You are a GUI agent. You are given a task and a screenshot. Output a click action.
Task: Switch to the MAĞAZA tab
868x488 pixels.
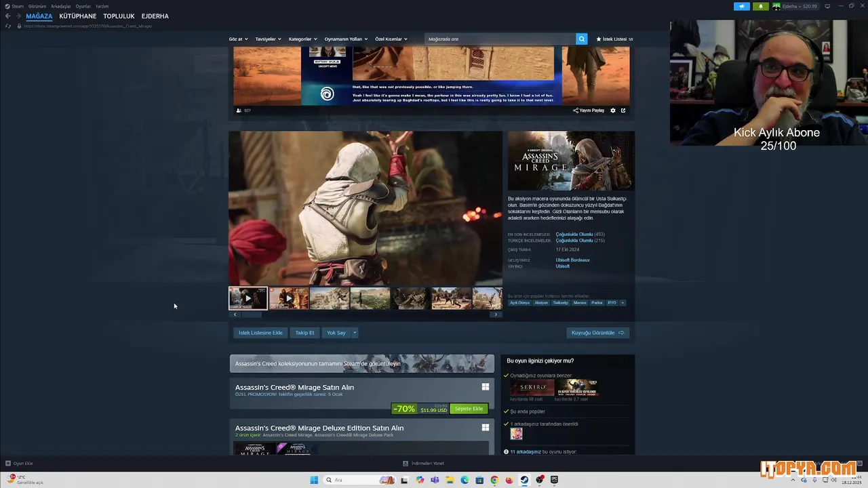pyautogui.click(x=39, y=16)
